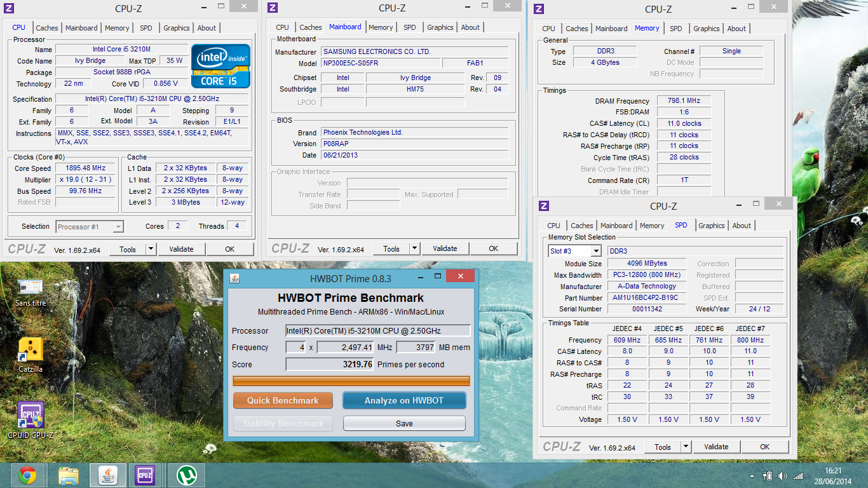Click Tools button in CPU tab window
Viewport: 868px width, 488px height.
click(128, 249)
